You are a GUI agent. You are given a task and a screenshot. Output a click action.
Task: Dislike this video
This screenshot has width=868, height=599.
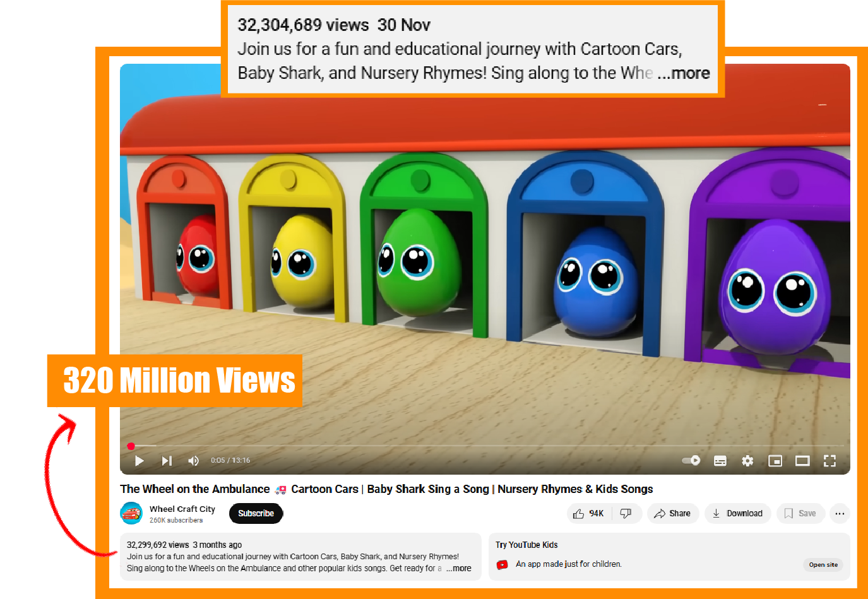coord(626,514)
